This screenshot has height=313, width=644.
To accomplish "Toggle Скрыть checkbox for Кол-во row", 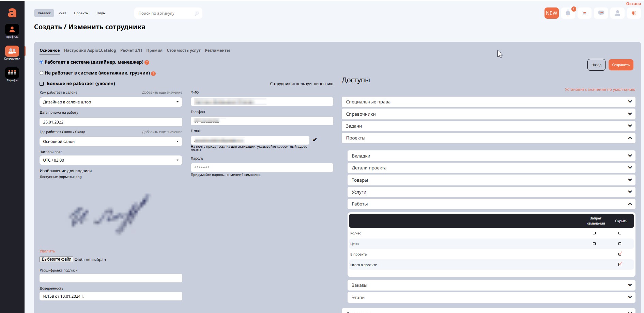I will [619, 233].
